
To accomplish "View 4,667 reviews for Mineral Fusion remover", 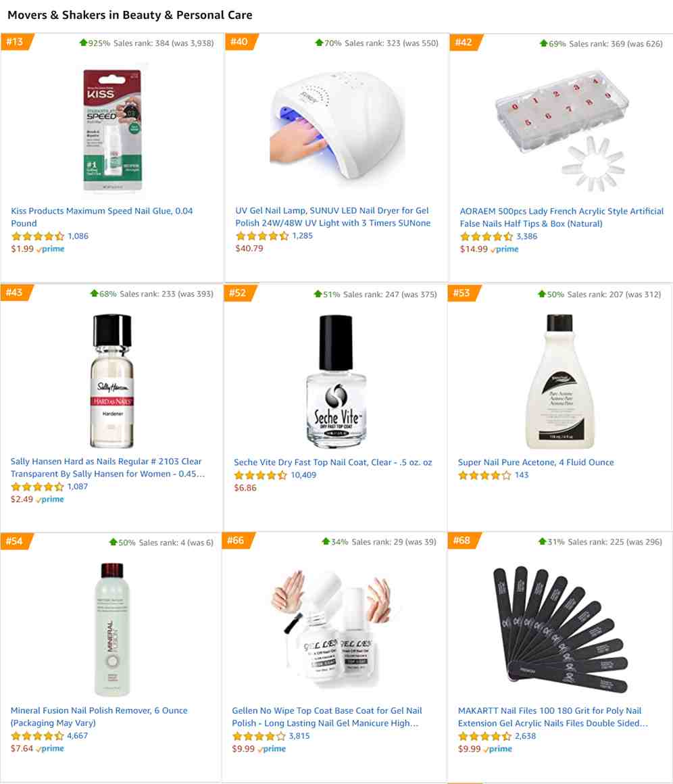I will [78, 735].
